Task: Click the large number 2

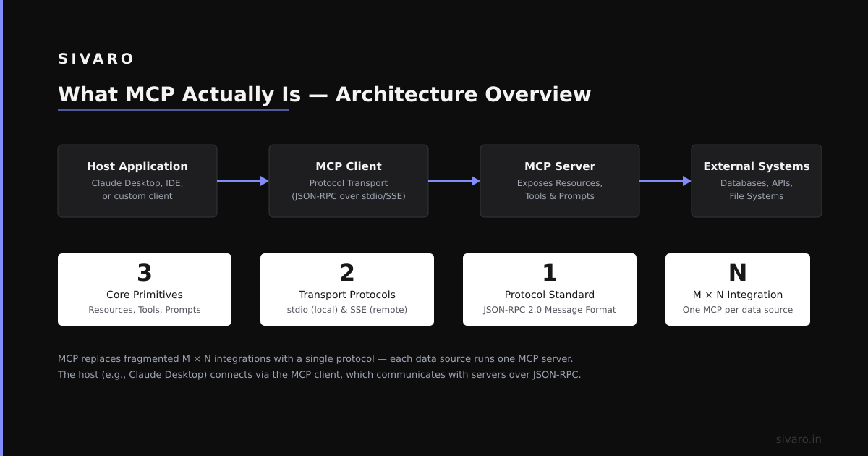Action: pyautogui.click(x=347, y=273)
